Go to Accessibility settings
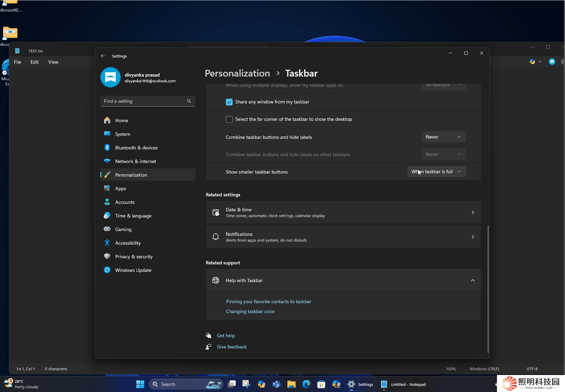Image resolution: width=565 pixels, height=392 pixels. [128, 243]
